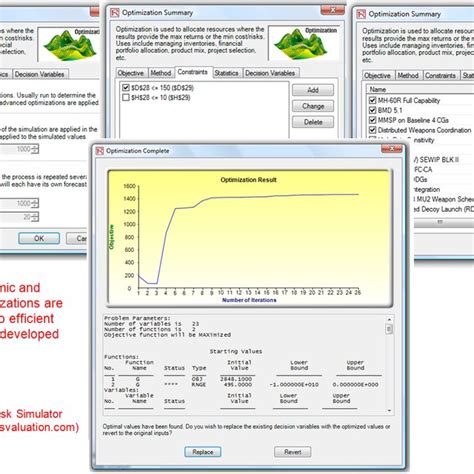This screenshot has height=474, width=474.
Task: Select Objective tab in right window
Action: point(377,76)
